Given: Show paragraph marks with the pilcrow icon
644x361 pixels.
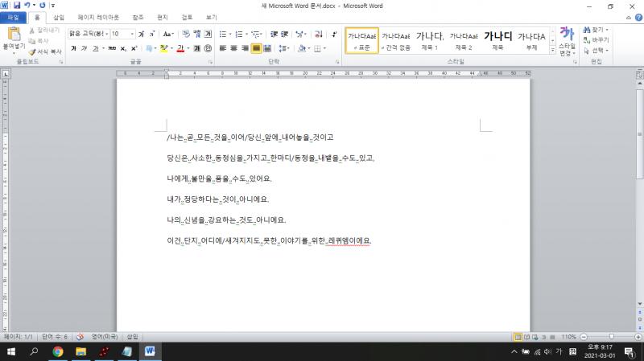Looking at the screenshot, I should point(334,34).
